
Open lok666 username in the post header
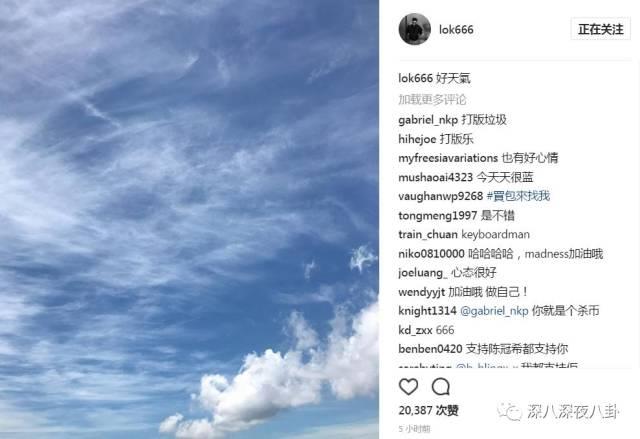(x=456, y=30)
